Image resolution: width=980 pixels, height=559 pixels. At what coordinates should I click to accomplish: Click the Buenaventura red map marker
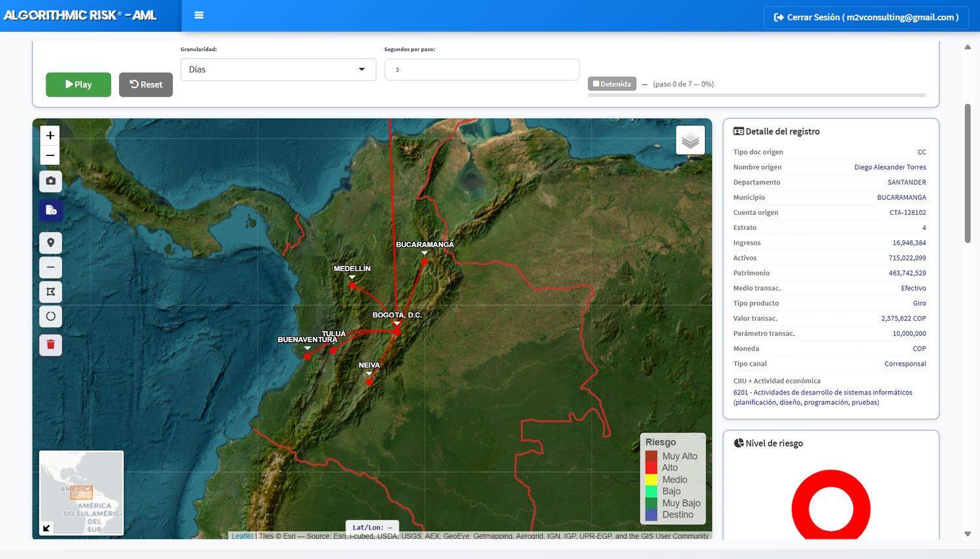point(307,357)
